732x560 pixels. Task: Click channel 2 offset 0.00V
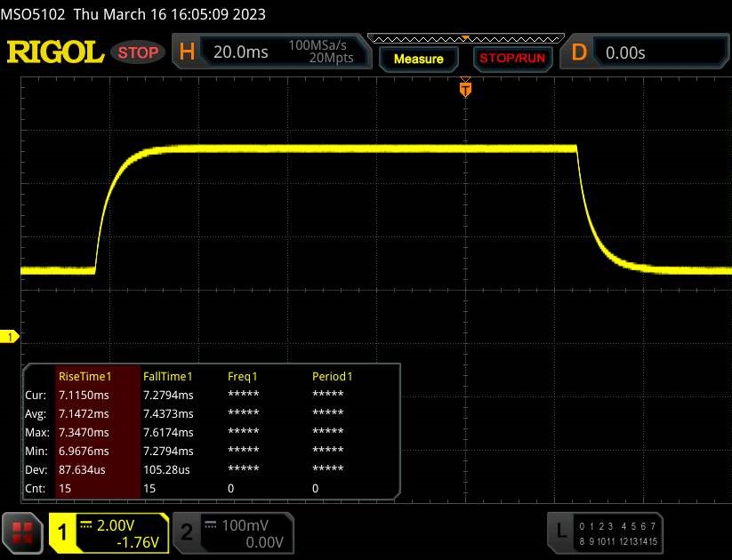coord(264,543)
